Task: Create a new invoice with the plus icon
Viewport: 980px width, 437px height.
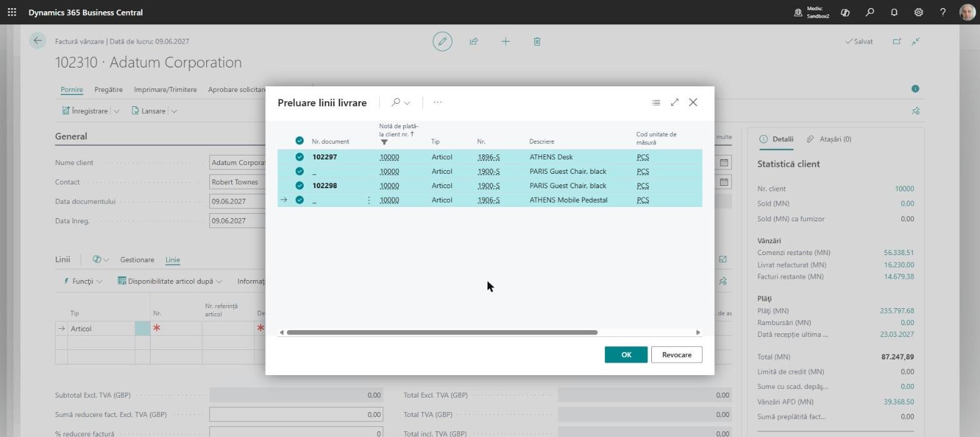Action: [506, 41]
